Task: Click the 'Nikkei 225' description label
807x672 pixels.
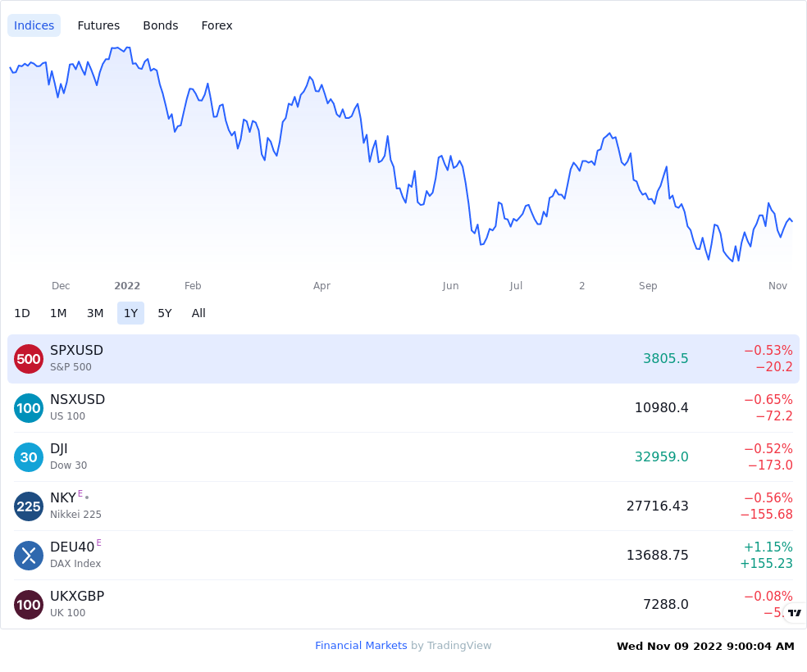Action: pos(75,514)
